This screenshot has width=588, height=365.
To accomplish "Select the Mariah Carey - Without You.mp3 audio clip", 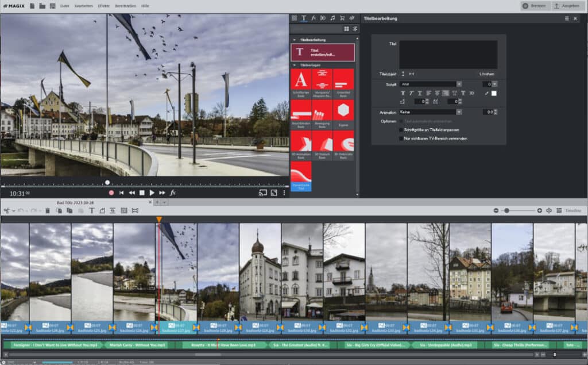I will point(140,345).
